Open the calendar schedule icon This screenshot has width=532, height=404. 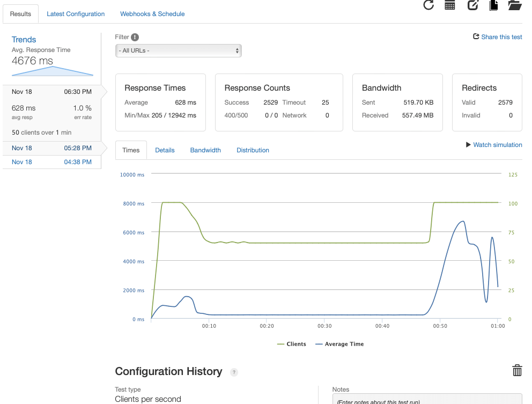(x=450, y=5)
